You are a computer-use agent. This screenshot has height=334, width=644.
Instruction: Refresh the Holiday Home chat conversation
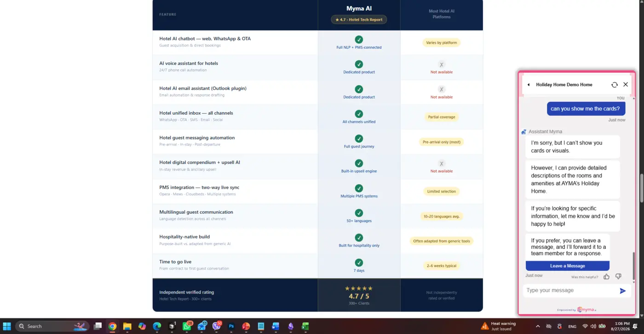pyautogui.click(x=615, y=85)
